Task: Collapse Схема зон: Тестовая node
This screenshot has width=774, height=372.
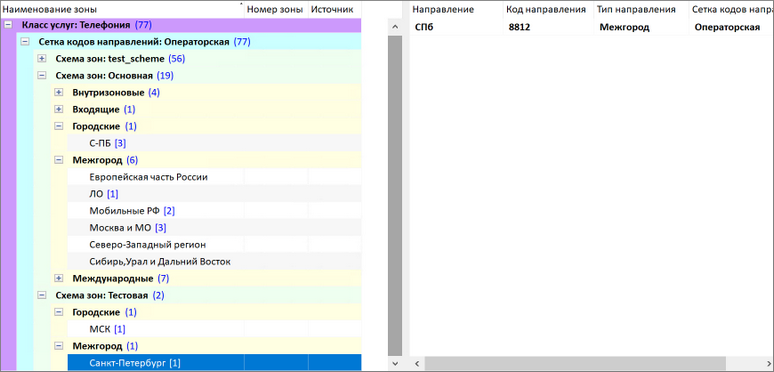Action: point(42,295)
